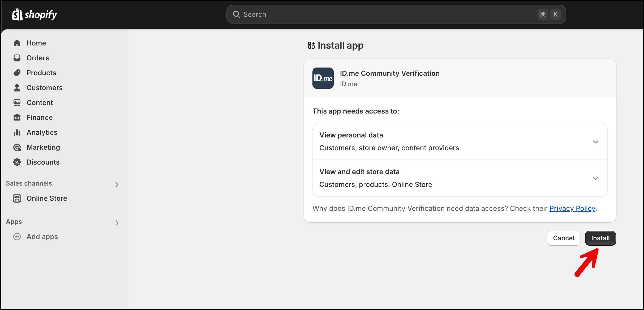The height and width of the screenshot is (310, 644).
Task: Expand the Sales channels chevron
Action: coord(117,184)
